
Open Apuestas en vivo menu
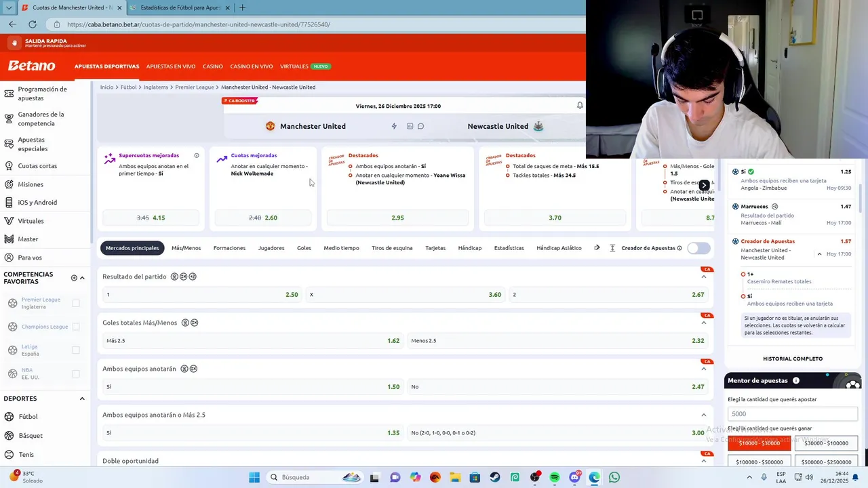(171, 66)
